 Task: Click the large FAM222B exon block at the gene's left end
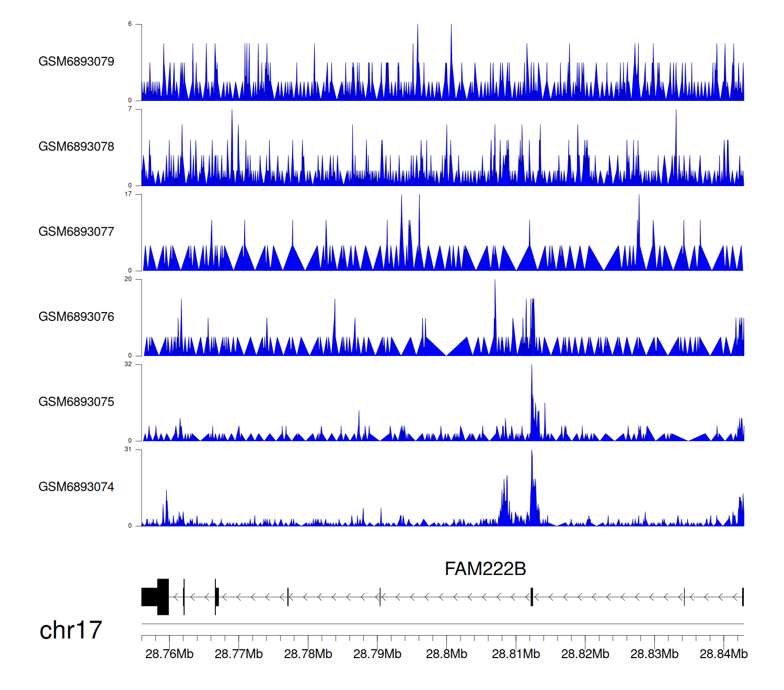(x=156, y=597)
